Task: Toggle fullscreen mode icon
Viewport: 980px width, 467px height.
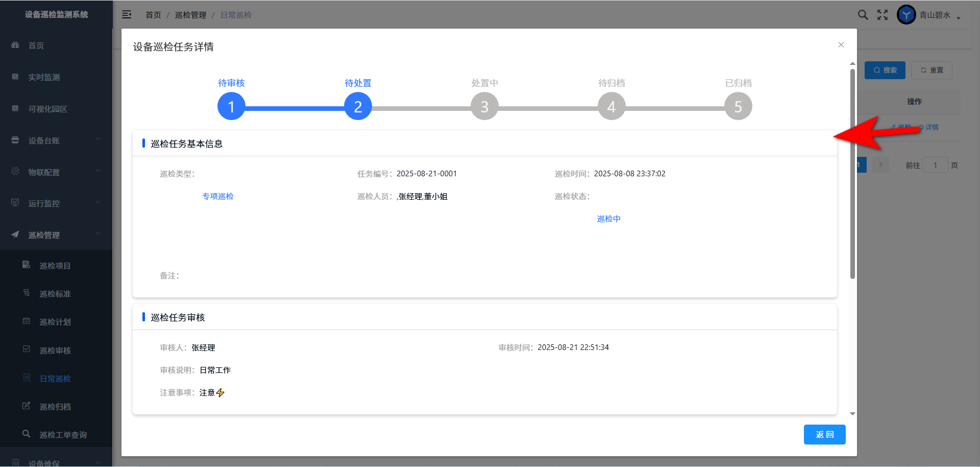Action: [x=883, y=15]
